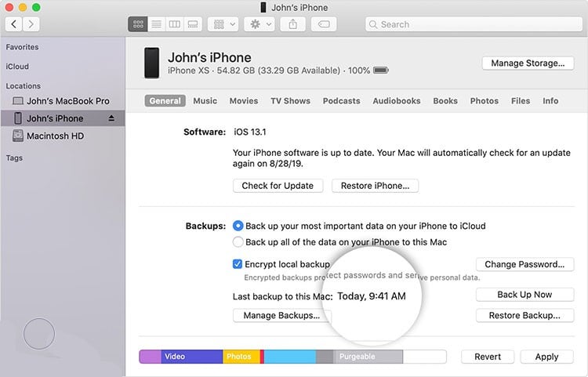Select back up to this Mac radio option
Screen dimensions: 588x377
tap(238, 241)
